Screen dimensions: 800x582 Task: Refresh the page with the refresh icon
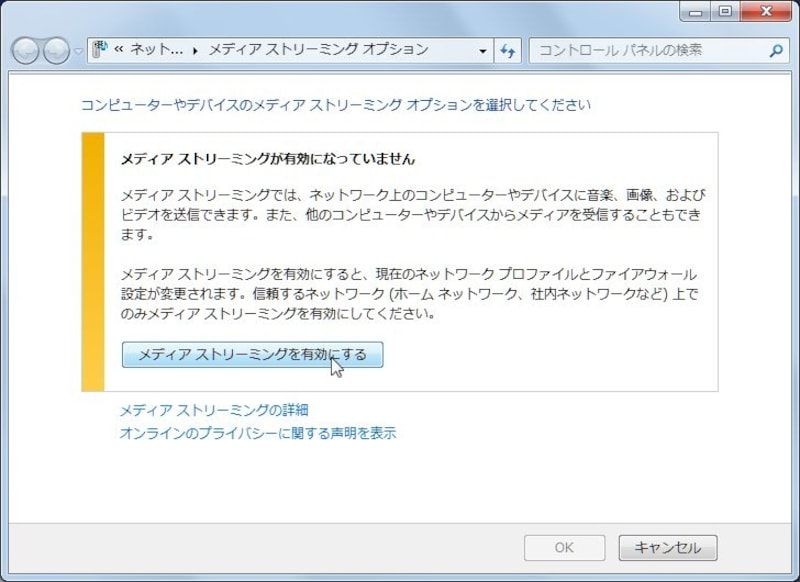click(507, 50)
